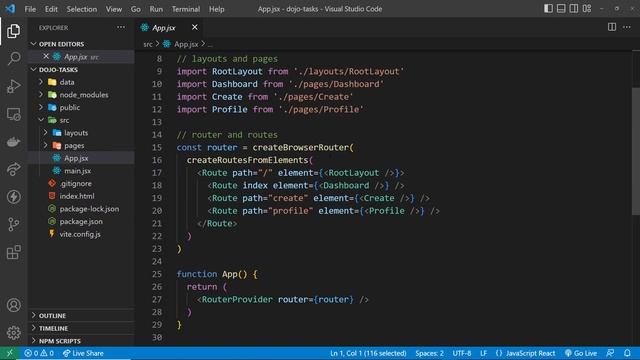Open the Edit menu
Screen dimensions: 640x360
51,9
